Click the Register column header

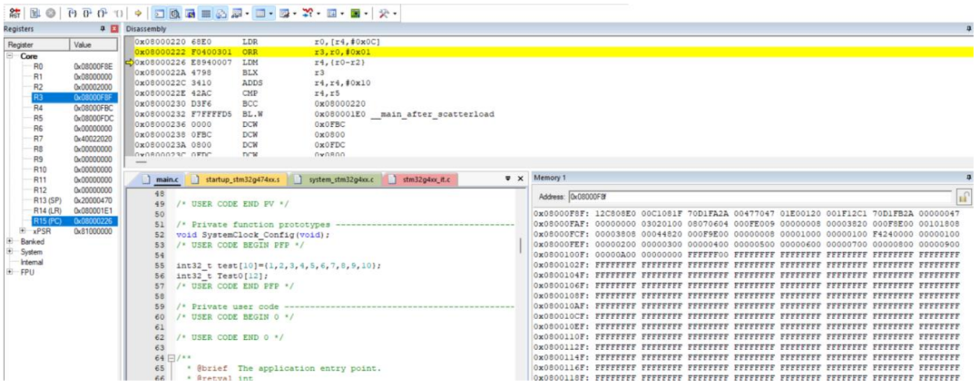(37, 45)
